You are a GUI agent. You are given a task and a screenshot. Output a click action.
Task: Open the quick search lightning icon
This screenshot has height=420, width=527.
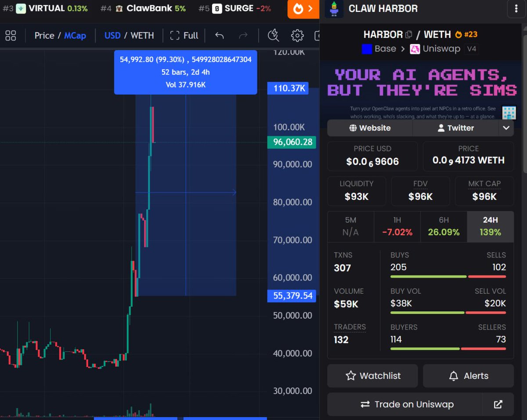[x=274, y=36]
